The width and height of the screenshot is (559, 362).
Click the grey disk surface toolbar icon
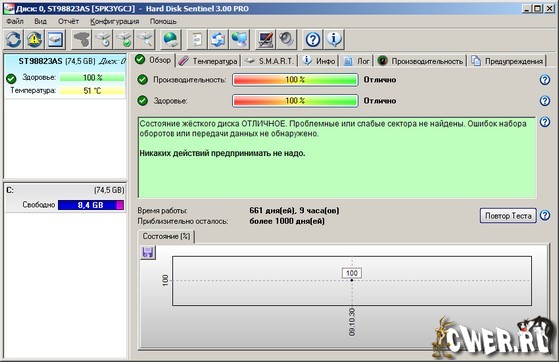82,39
